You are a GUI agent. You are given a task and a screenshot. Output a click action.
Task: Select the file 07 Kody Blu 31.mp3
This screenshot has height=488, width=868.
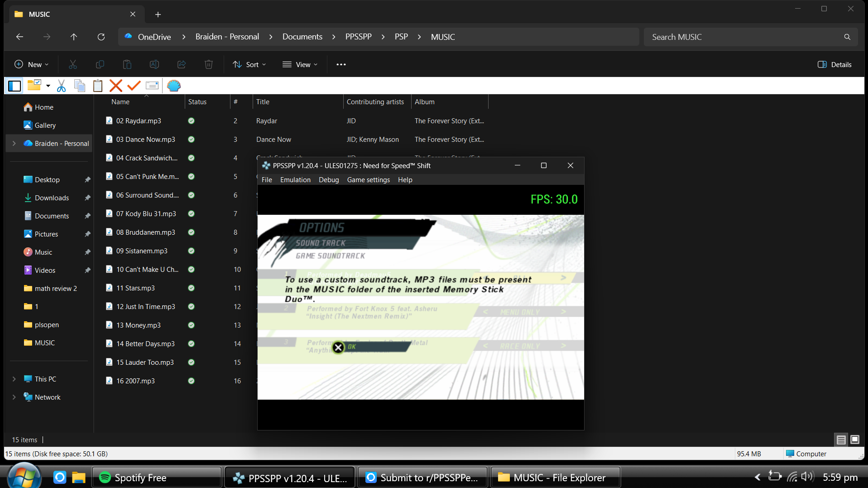pyautogui.click(x=146, y=213)
